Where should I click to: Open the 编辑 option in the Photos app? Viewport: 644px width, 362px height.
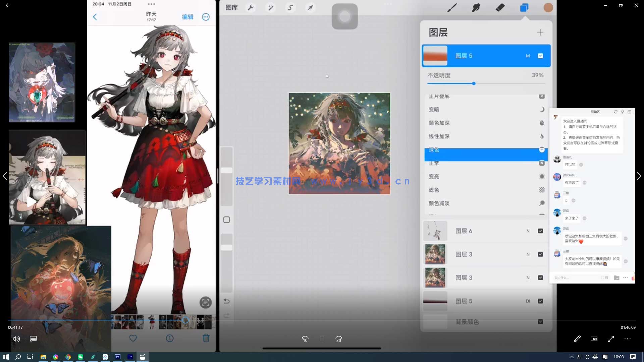point(187,17)
